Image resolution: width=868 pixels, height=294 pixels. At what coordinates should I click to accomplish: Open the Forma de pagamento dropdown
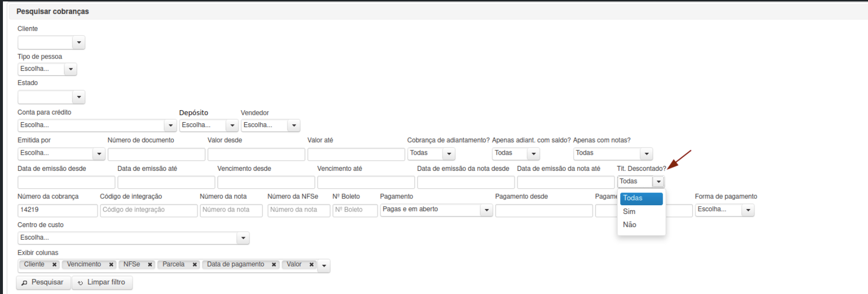click(724, 210)
